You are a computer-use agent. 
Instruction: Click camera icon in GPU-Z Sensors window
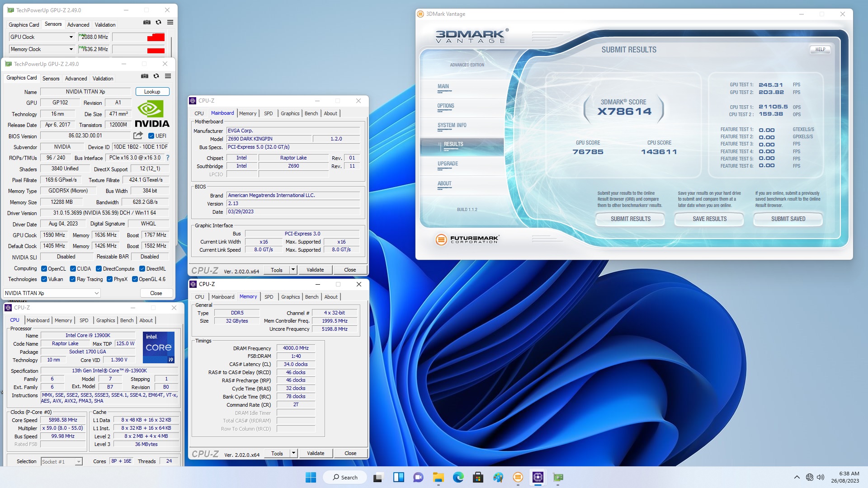coord(147,22)
